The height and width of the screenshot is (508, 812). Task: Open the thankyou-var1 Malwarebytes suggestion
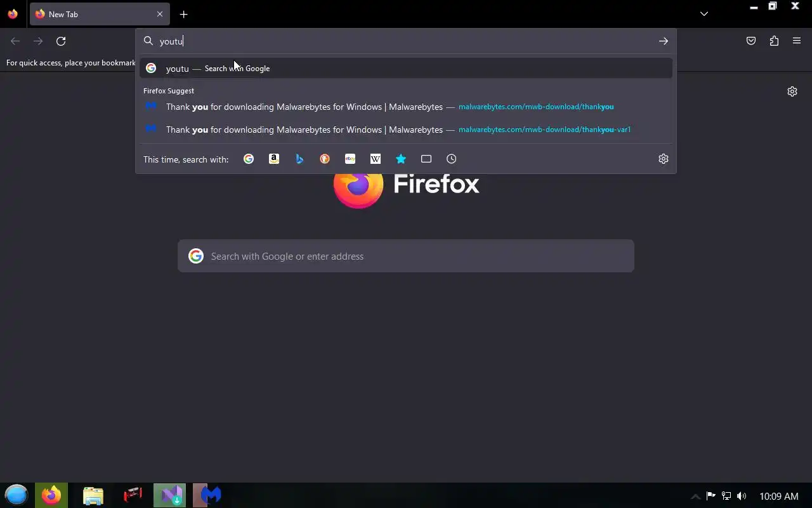click(406, 130)
